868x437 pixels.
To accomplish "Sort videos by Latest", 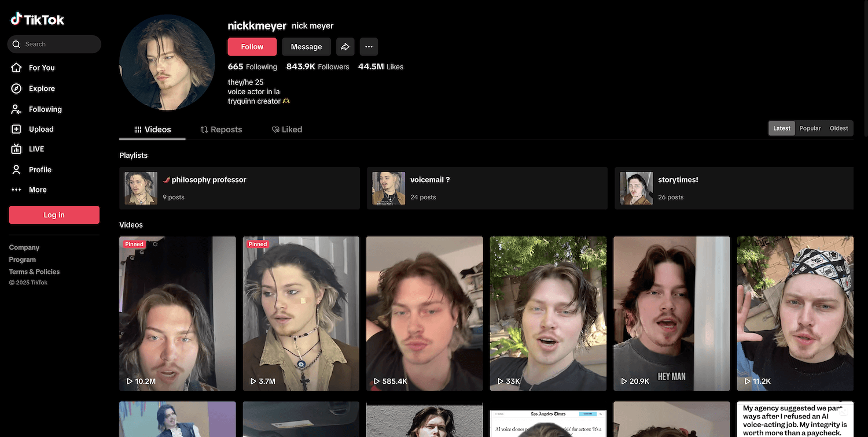I will point(781,128).
